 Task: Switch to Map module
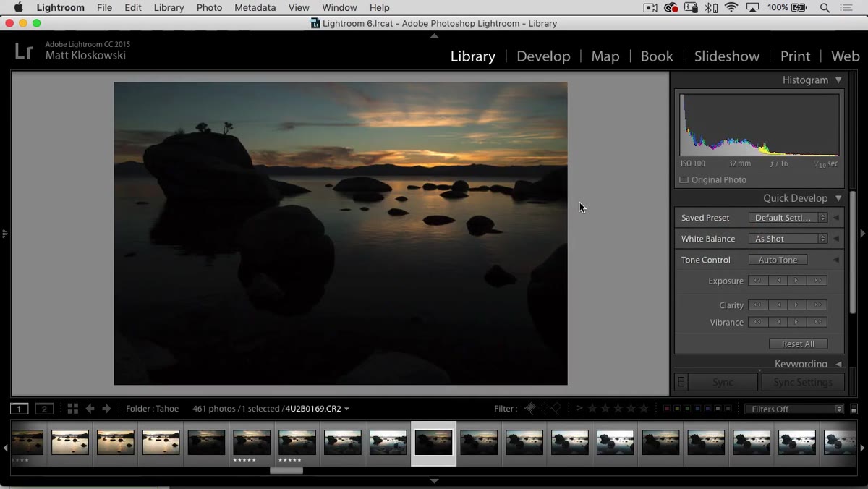605,56
